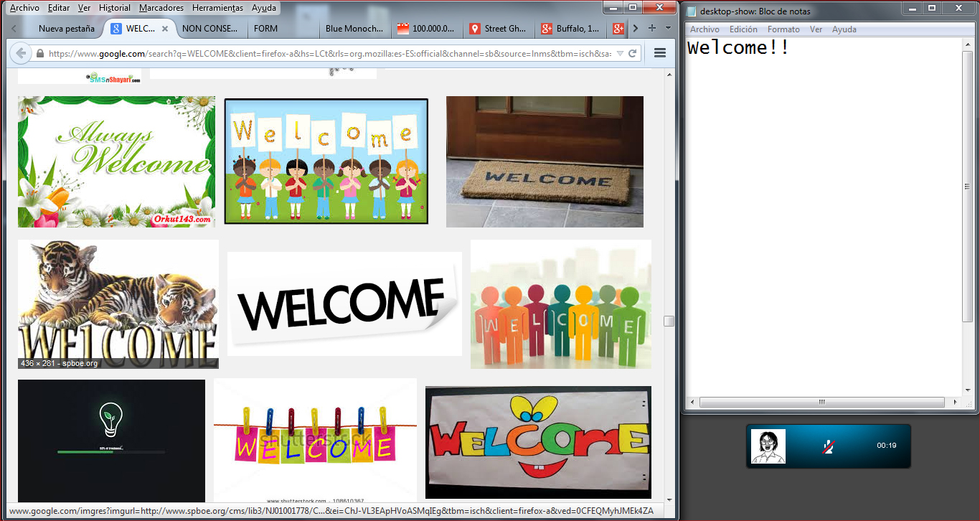Screen dimensions: 980x521
Task: Toggle the muted microphone in call widget
Action: click(828, 446)
